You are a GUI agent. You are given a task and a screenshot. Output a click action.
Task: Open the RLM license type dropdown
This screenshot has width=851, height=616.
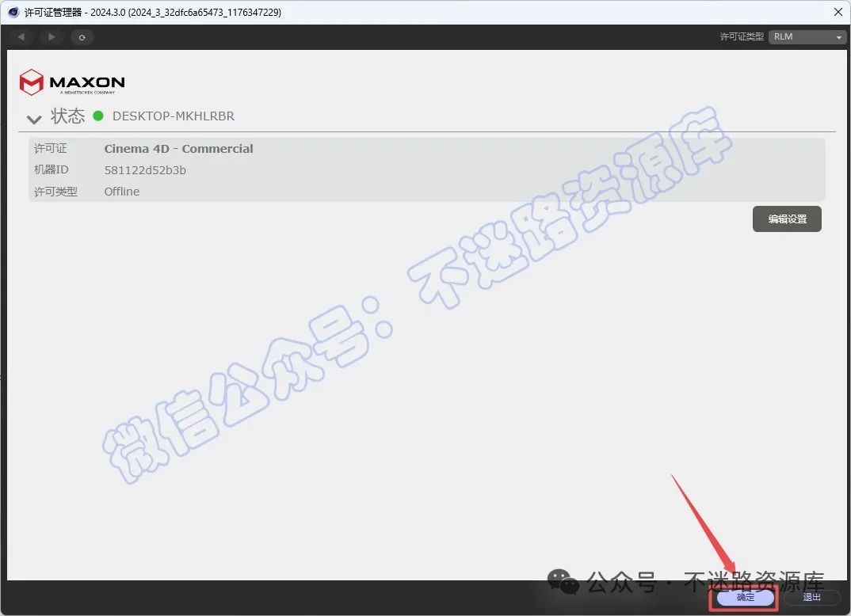point(807,37)
